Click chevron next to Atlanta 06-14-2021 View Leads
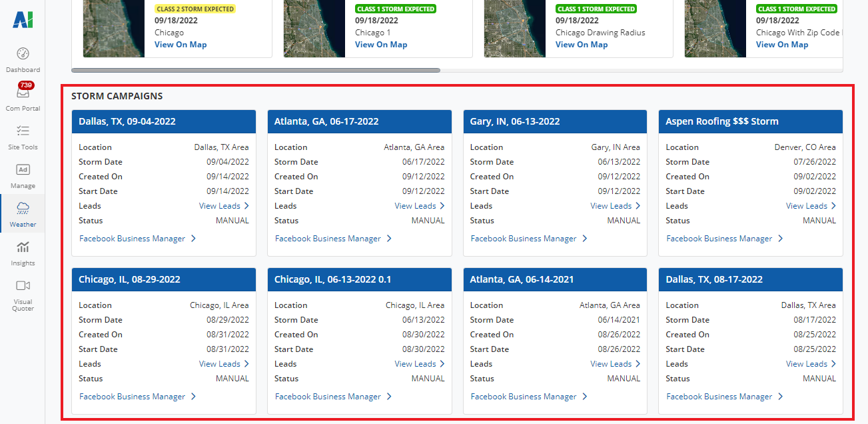The width and height of the screenshot is (868, 424). pos(638,364)
